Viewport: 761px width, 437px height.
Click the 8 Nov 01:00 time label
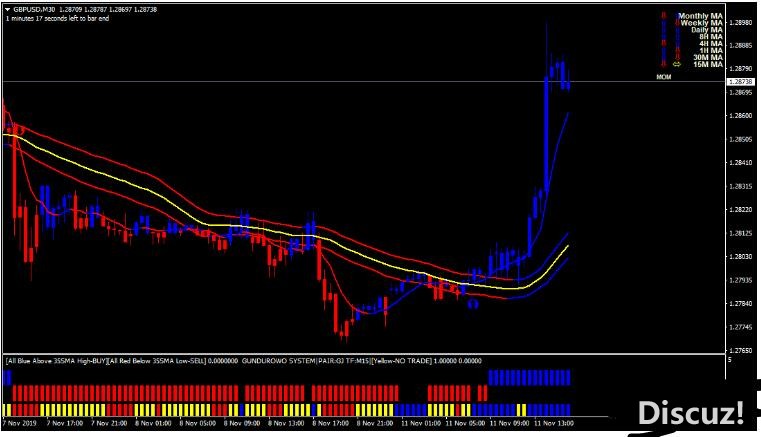[153, 423]
